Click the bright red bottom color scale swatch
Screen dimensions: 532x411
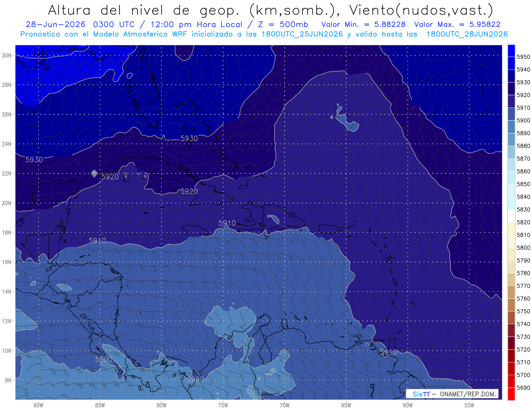point(511,394)
